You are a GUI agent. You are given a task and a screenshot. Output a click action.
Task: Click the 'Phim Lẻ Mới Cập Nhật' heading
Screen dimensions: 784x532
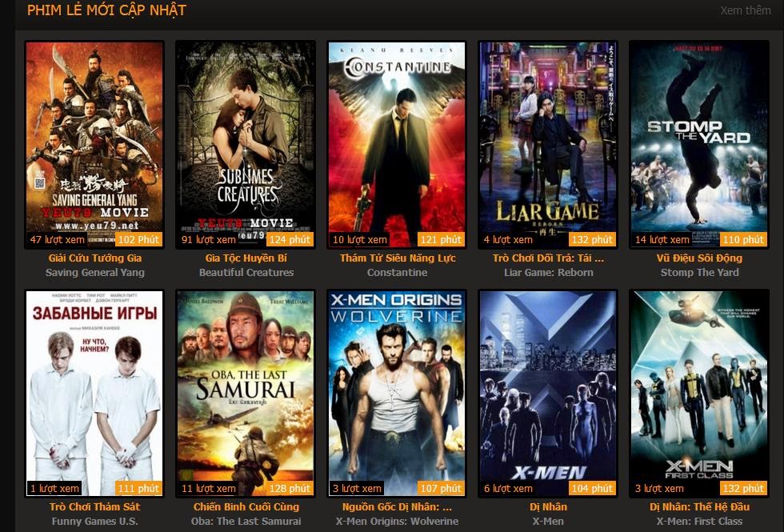click(x=106, y=10)
